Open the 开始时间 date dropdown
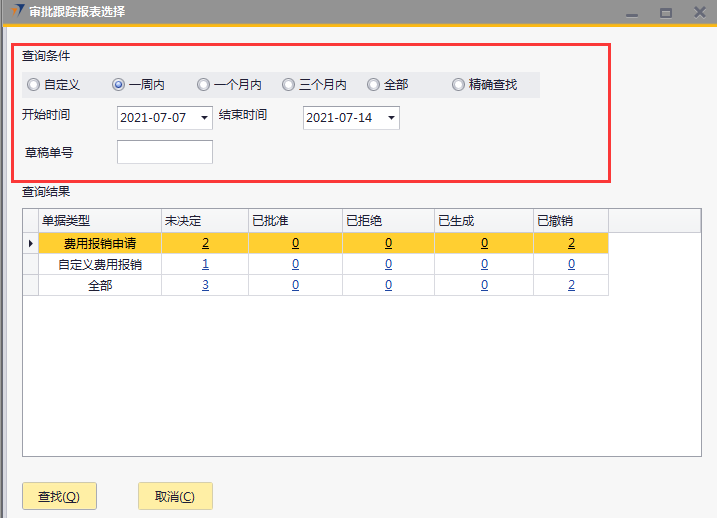 coord(205,118)
